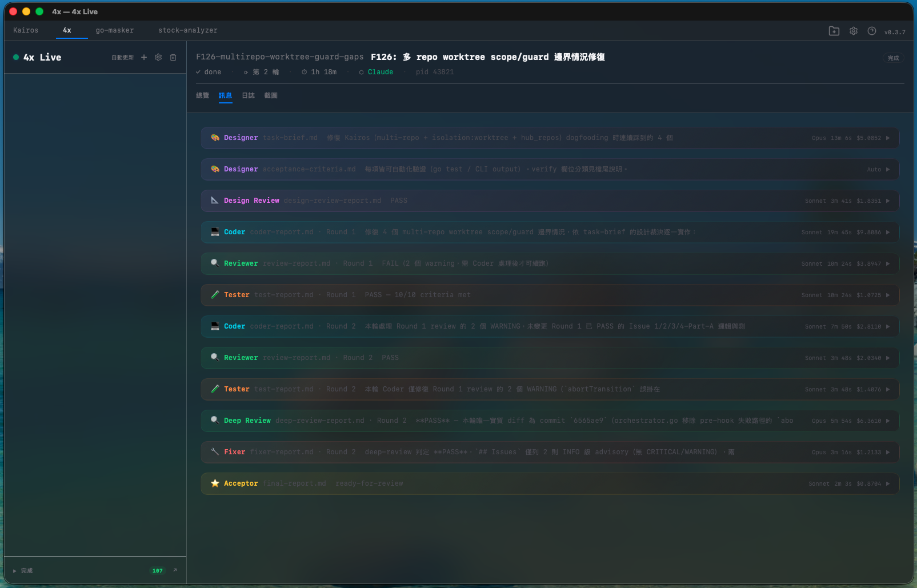Click $5.0852 cost on Designer row

click(x=868, y=138)
